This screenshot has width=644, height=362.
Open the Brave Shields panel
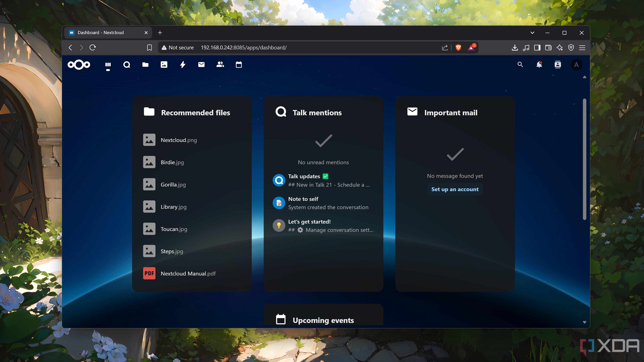pos(459,47)
